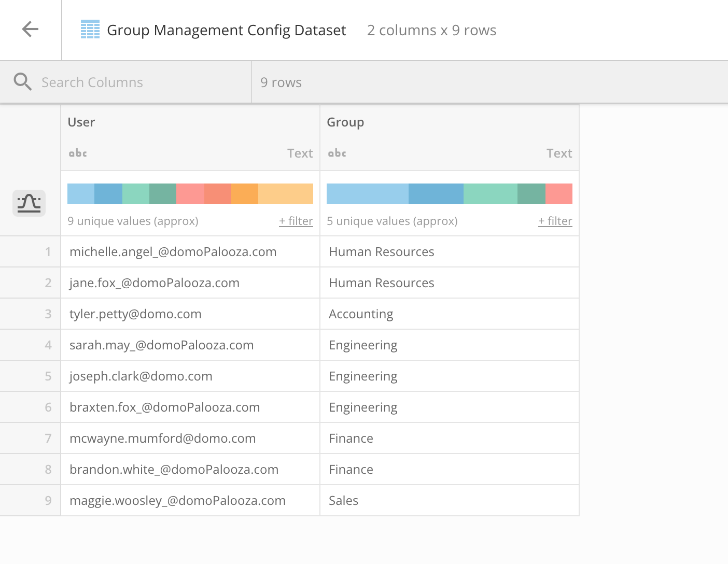Click the User value distribution color bar
This screenshot has height=564, width=728.
(190, 193)
